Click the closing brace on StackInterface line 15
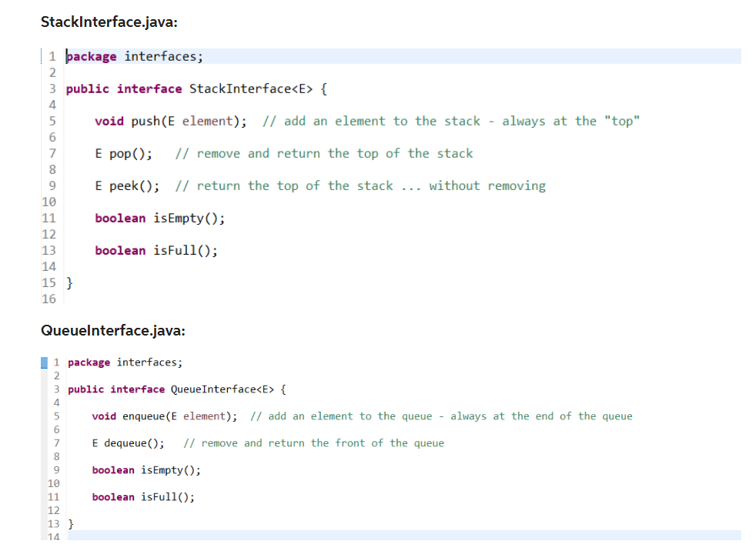This screenshot has height=551, width=756. click(68, 282)
